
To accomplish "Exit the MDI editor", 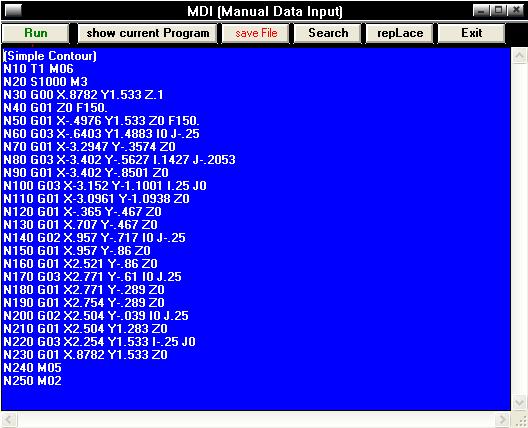I will click(471, 33).
